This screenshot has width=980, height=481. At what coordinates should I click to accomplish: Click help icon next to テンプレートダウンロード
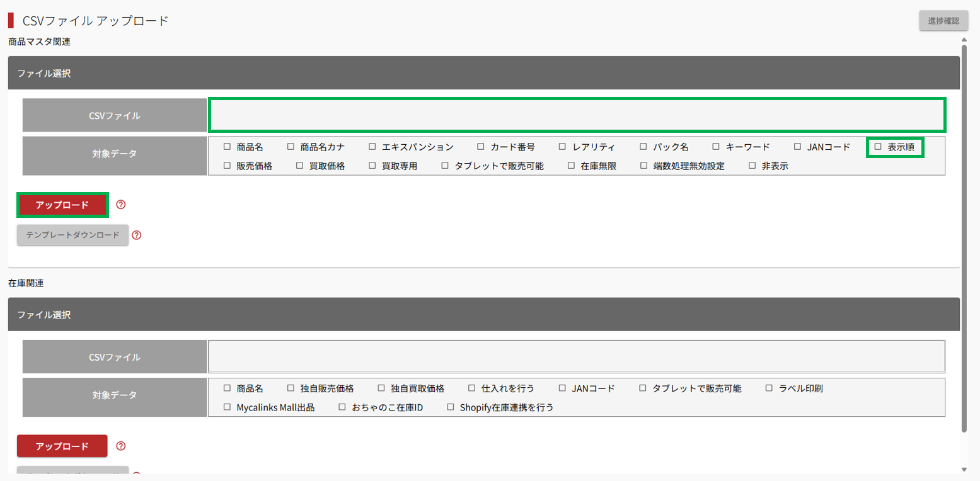pos(137,235)
